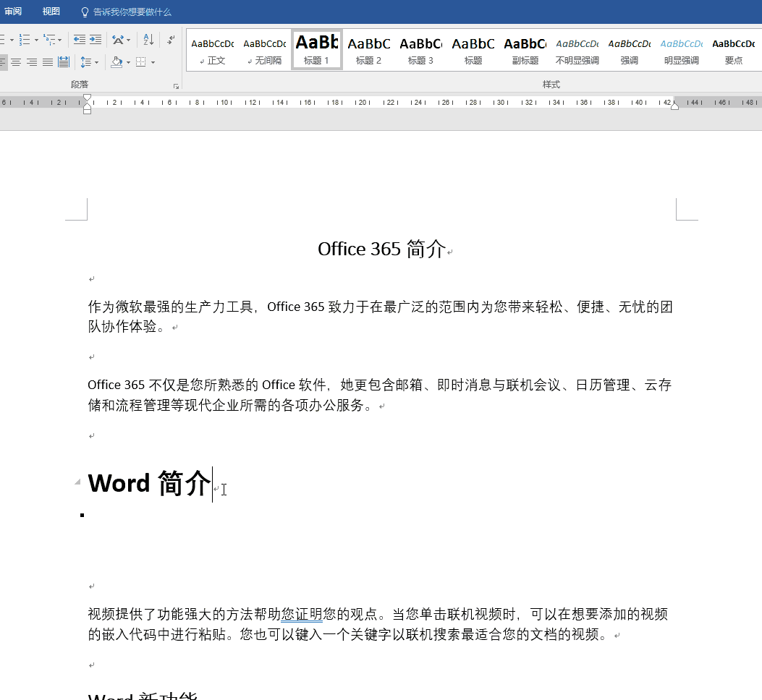Collapse the Word 简介 heading triangle
762x700 pixels.
click(77, 482)
